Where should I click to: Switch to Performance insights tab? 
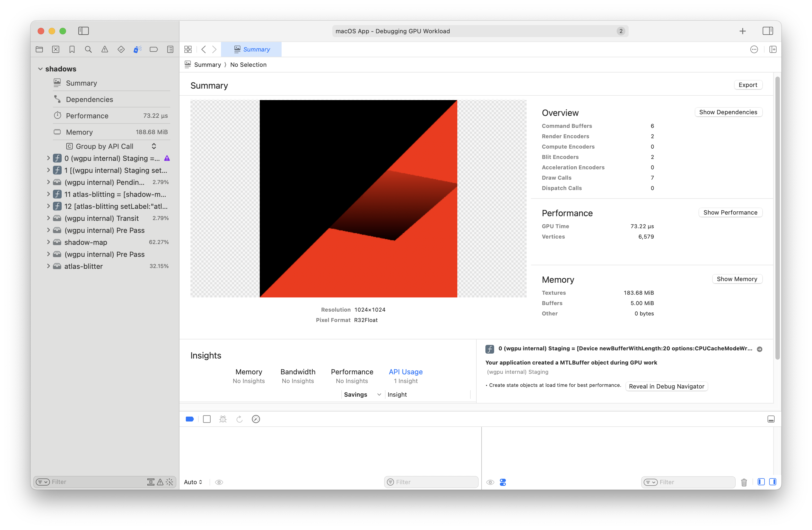352,376
